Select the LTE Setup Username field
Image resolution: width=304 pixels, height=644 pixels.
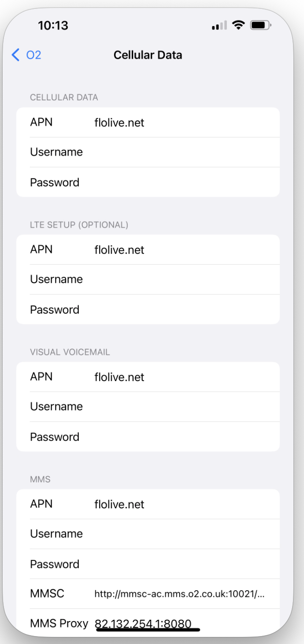(176, 280)
